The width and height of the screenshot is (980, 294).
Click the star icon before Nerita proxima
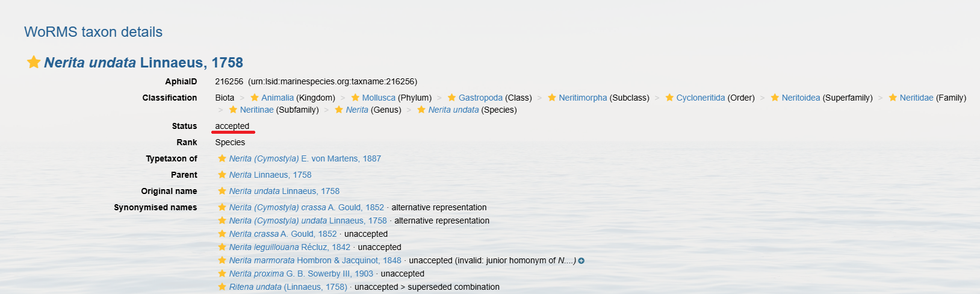pos(222,274)
